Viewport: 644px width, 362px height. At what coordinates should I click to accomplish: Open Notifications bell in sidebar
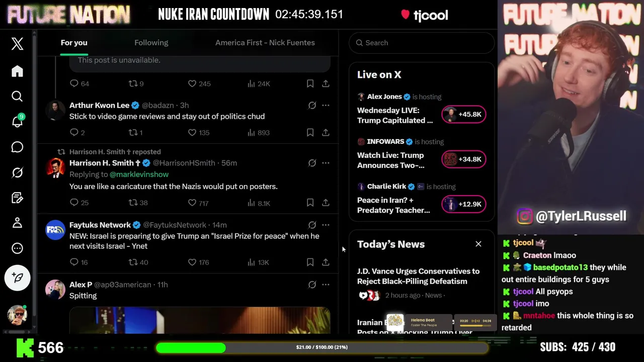(17, 121)
